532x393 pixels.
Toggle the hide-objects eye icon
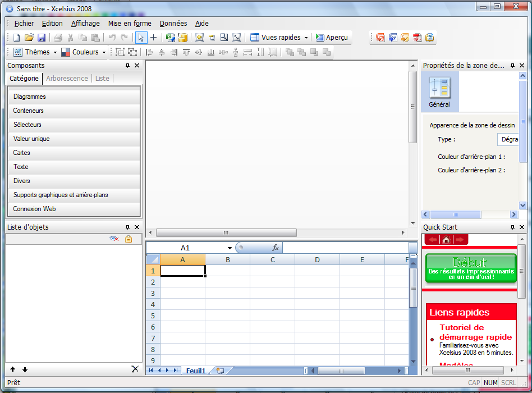pyautogui.click(x=114, y=239)
